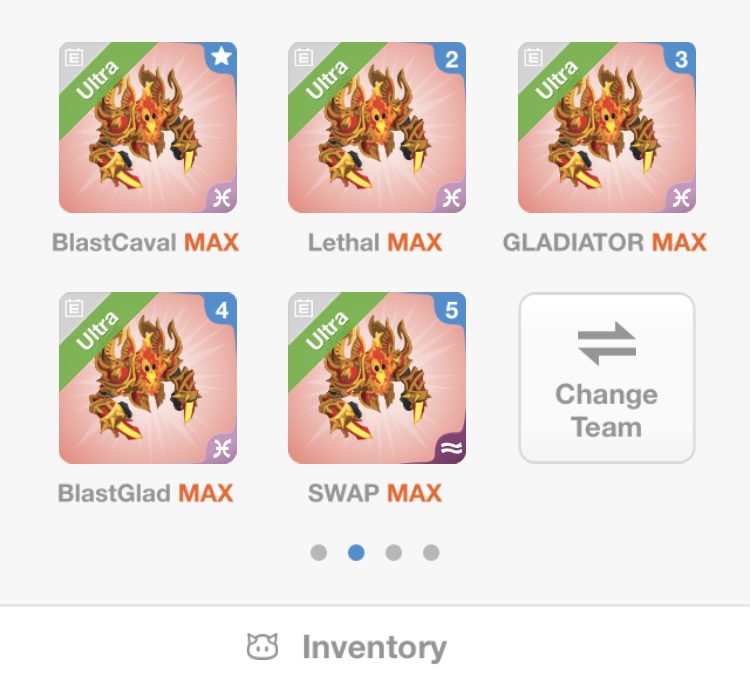The height and width of the screenshot is (680, 750).
Task: Click the star badge on BlastCaval card
Action: [x=221, y=57]
